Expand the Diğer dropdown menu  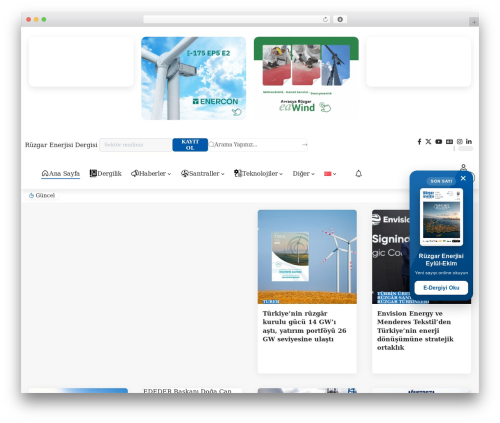[x=303, y=174]
